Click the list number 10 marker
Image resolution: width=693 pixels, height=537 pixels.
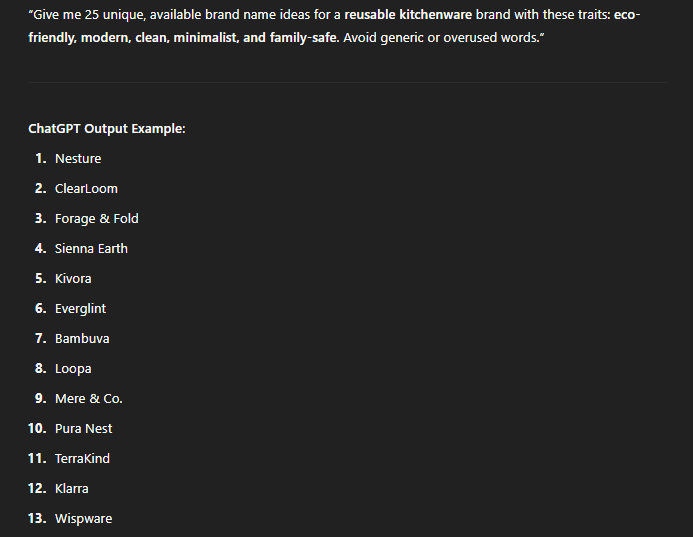pos(37,429)
